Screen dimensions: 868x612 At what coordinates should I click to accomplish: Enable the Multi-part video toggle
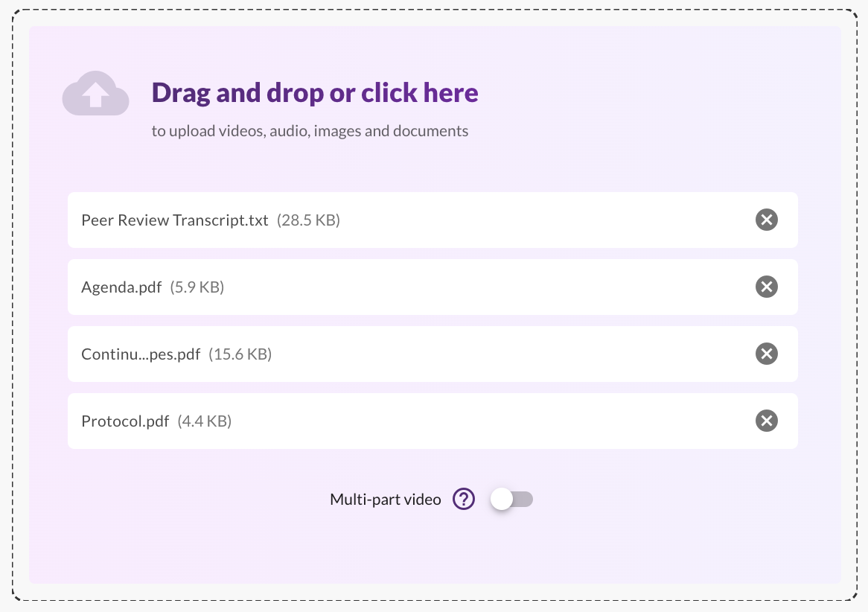[511, 499]
